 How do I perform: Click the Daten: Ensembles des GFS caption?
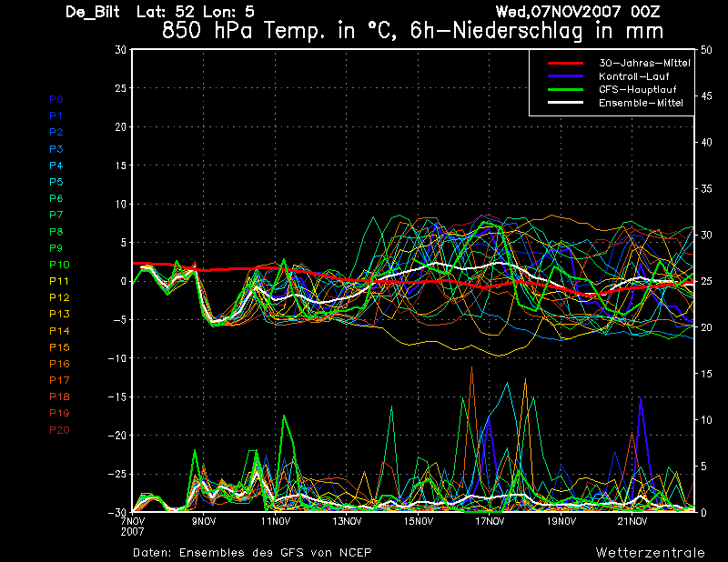coord(252,553)
